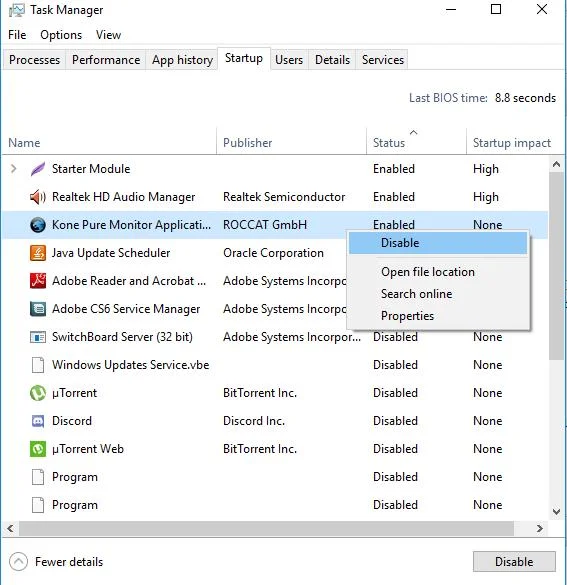Click the vertical scrollbar thumb

tap(556, 266)
